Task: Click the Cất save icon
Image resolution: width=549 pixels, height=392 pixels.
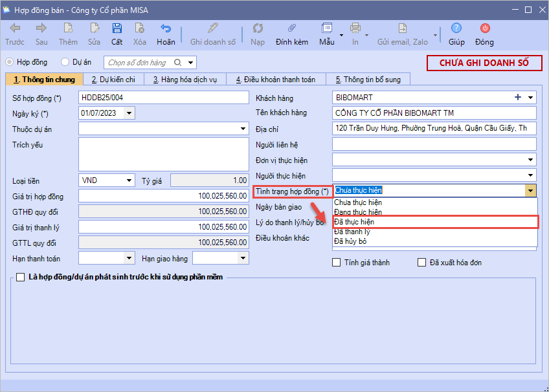Action: click(117, 28)
